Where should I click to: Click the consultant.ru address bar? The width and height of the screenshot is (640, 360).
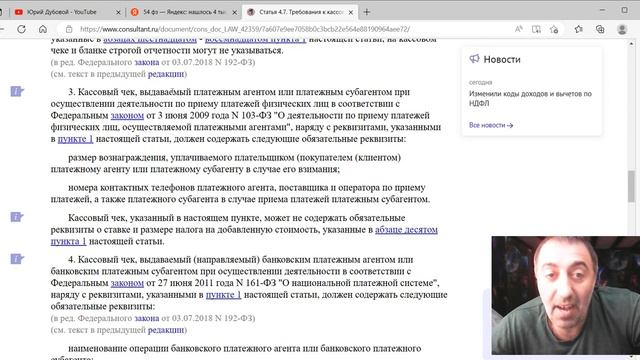[245, 29]
